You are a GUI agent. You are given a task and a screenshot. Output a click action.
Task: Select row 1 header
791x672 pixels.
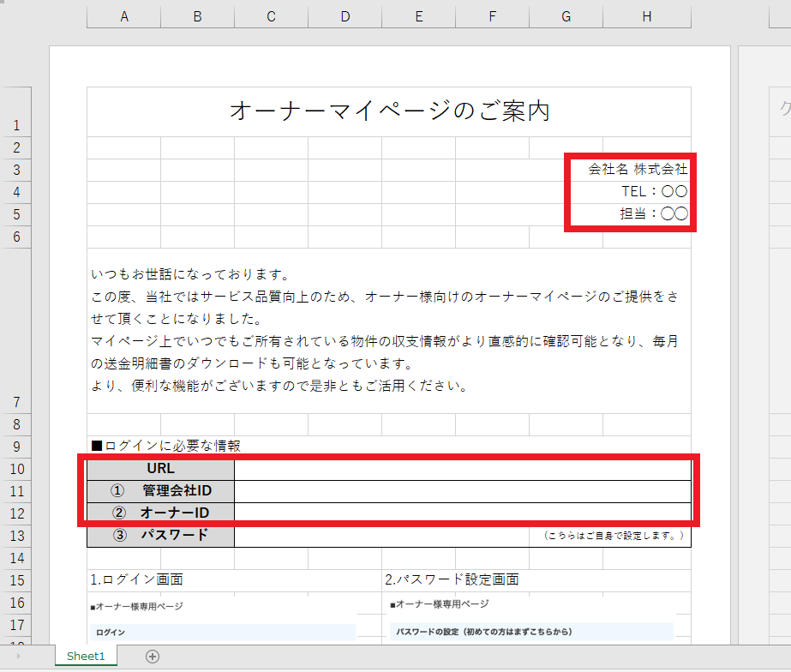pyautogui.click(x=15, y=125)
